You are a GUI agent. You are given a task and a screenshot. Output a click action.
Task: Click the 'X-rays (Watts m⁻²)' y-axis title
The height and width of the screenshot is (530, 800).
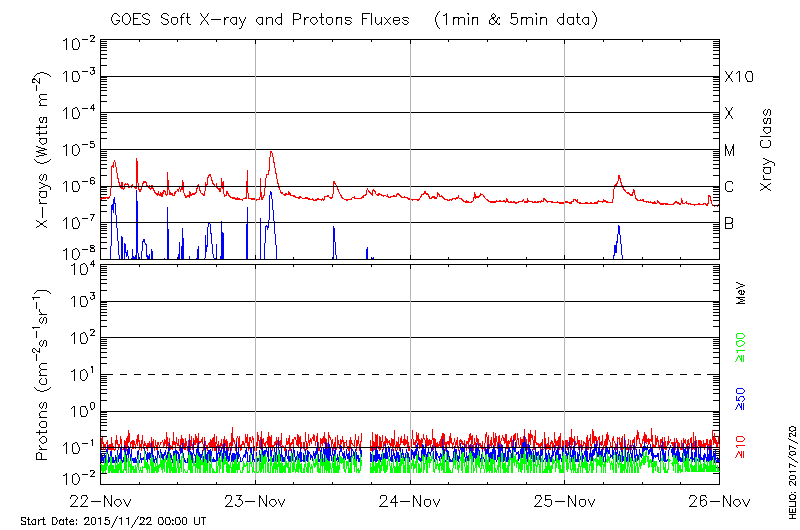tap(44, 150)
